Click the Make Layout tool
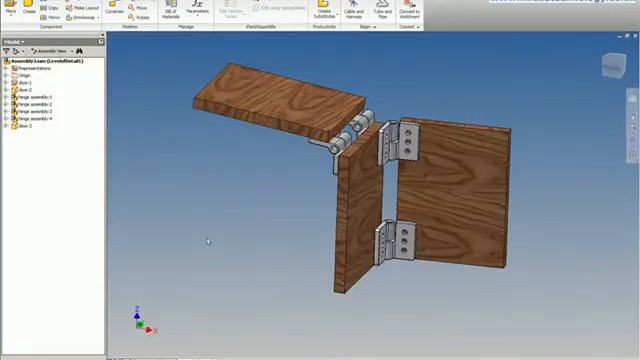The image size is (640, 360). (x=82, y=8)
